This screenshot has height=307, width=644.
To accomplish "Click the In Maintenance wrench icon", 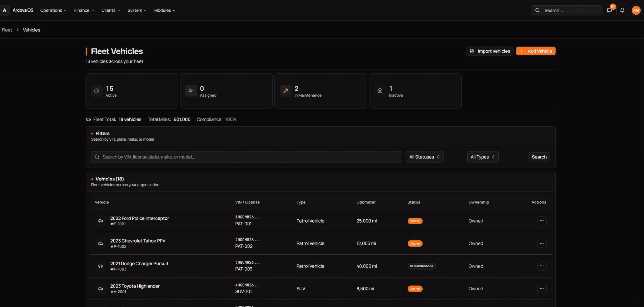I will click(285, 91).
